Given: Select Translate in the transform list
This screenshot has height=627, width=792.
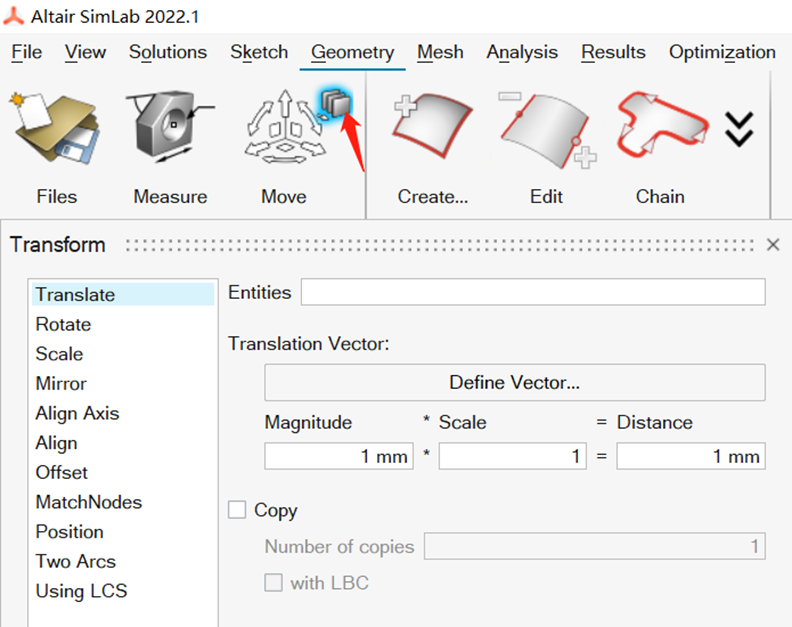Looking at the screenshot, I should pyautogui.click(x=123, y=295).
